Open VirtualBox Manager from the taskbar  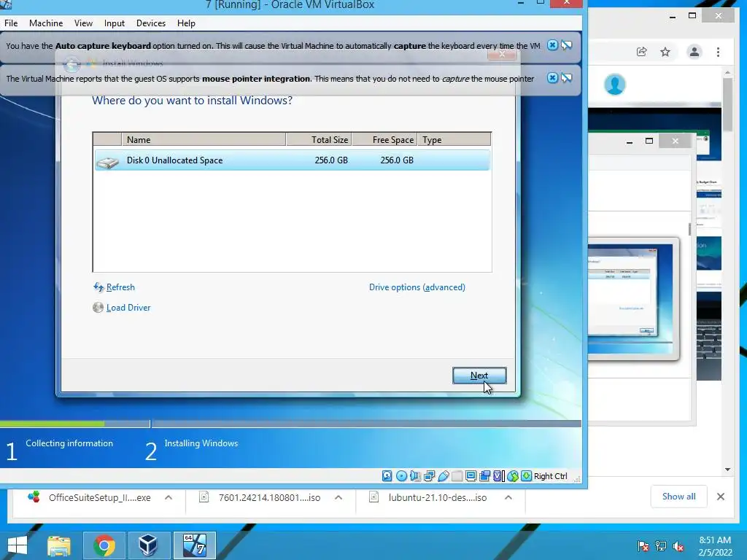(148, 545)
